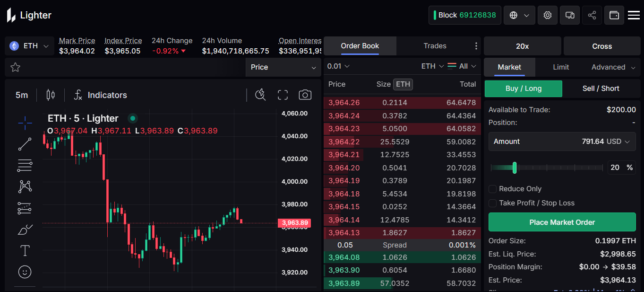Open the Indicators menu

pyautogui.click(x=100, y=95)
